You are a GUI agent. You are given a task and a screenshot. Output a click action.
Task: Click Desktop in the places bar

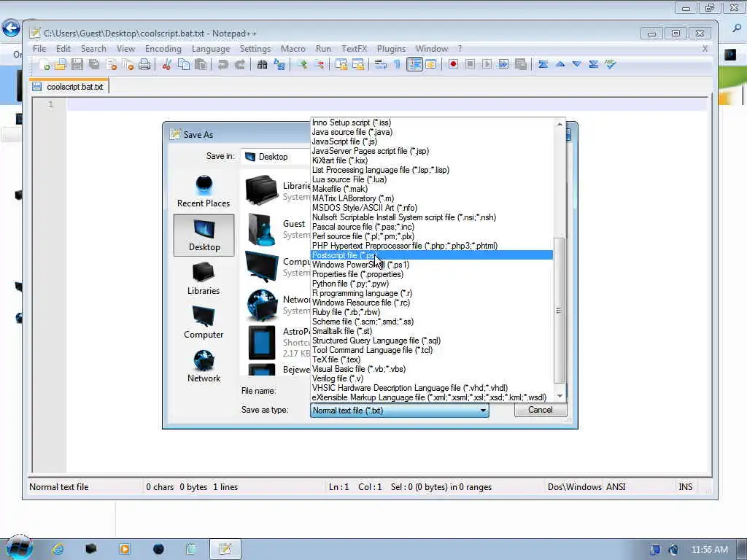click(x=204, y=236)
